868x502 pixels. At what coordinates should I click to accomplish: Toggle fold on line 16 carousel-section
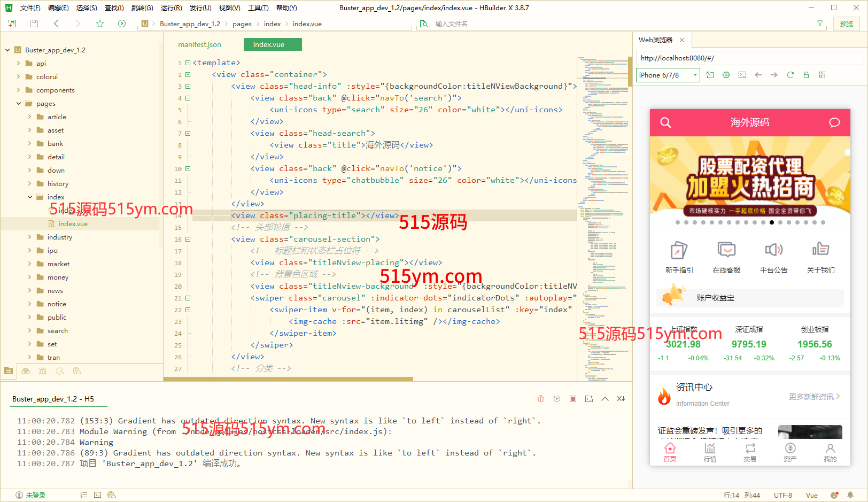[x=188, y=240]
